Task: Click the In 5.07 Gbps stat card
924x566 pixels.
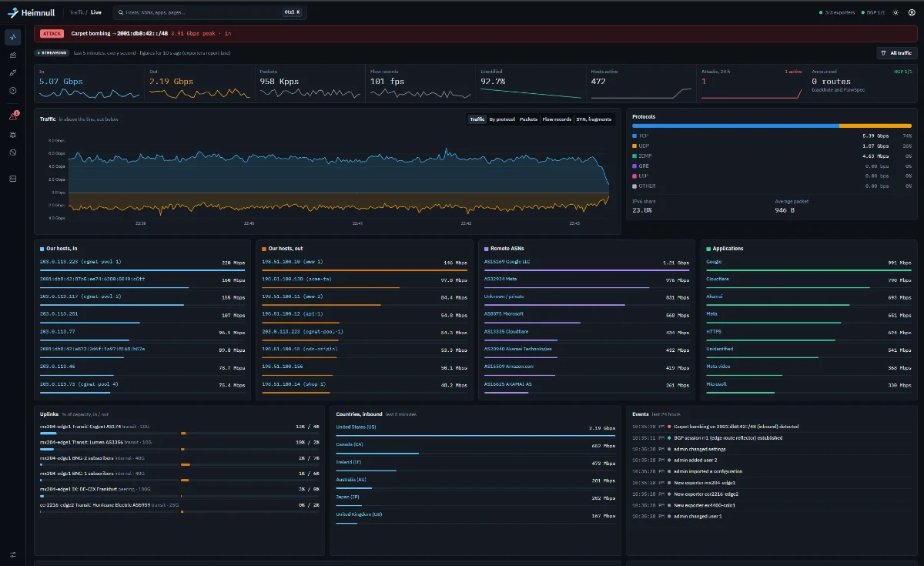Action: pos(89,83)
